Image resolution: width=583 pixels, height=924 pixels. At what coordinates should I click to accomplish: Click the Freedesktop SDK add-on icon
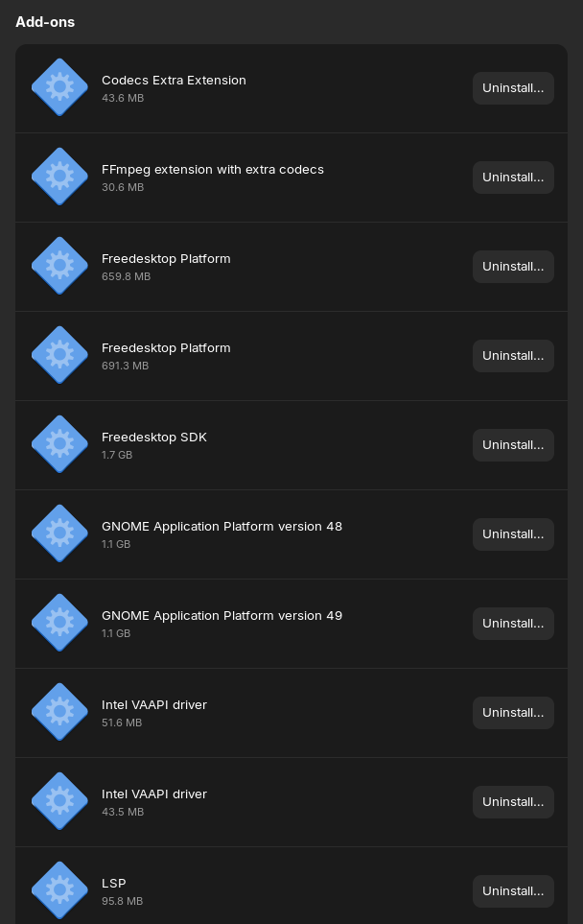coord(59,444)
